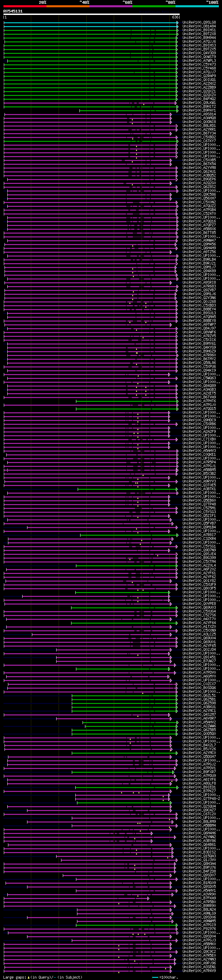Select label UniRef100_B8LRD1

[199, 125]
